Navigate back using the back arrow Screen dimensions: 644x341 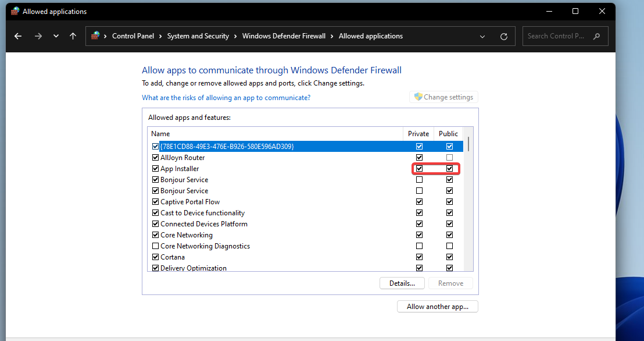[x=17, y=35]
